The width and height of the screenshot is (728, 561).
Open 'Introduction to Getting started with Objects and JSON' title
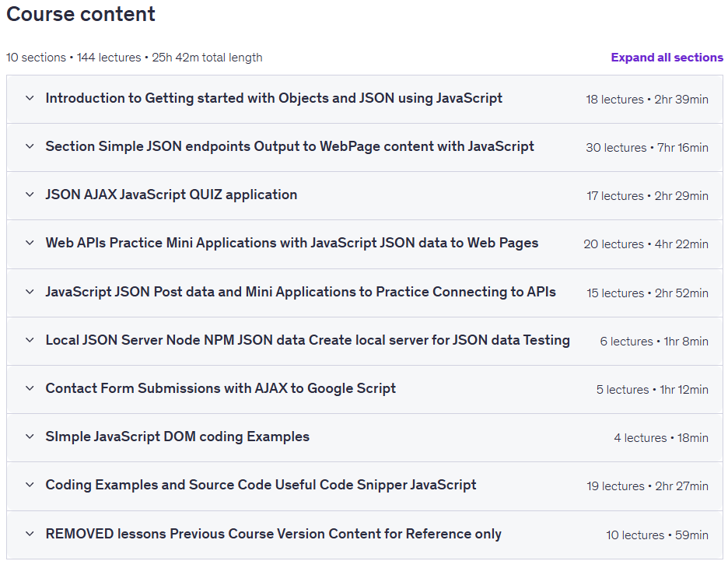pyautogui.click(x=274, y=99)
